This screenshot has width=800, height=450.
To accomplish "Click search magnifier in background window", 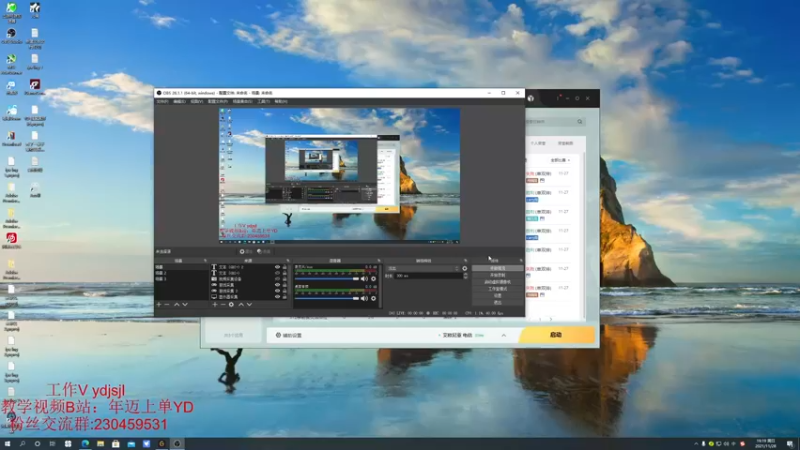I will 580,121.
